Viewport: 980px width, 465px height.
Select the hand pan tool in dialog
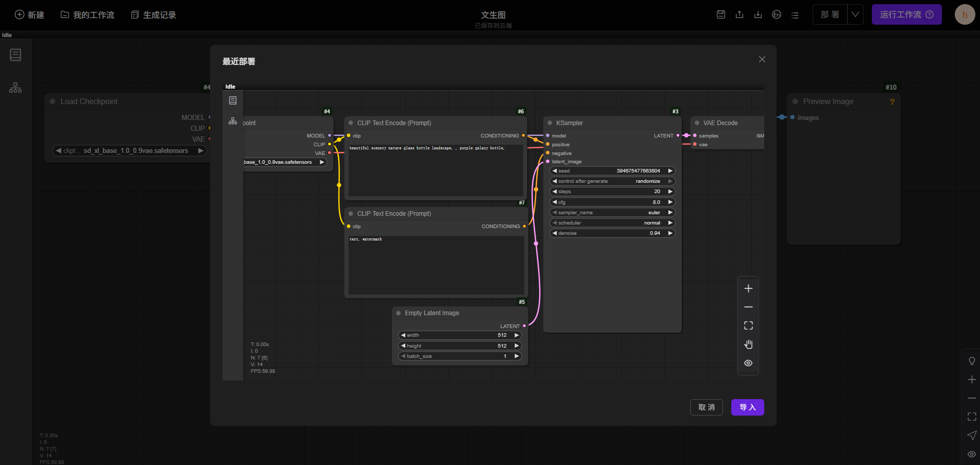[748, 344]
